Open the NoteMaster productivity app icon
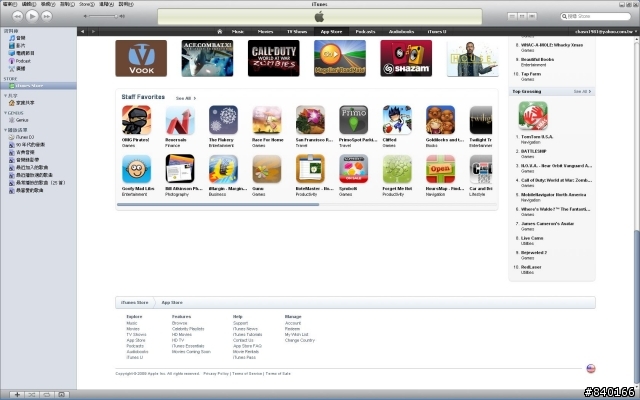 [310, 169]
